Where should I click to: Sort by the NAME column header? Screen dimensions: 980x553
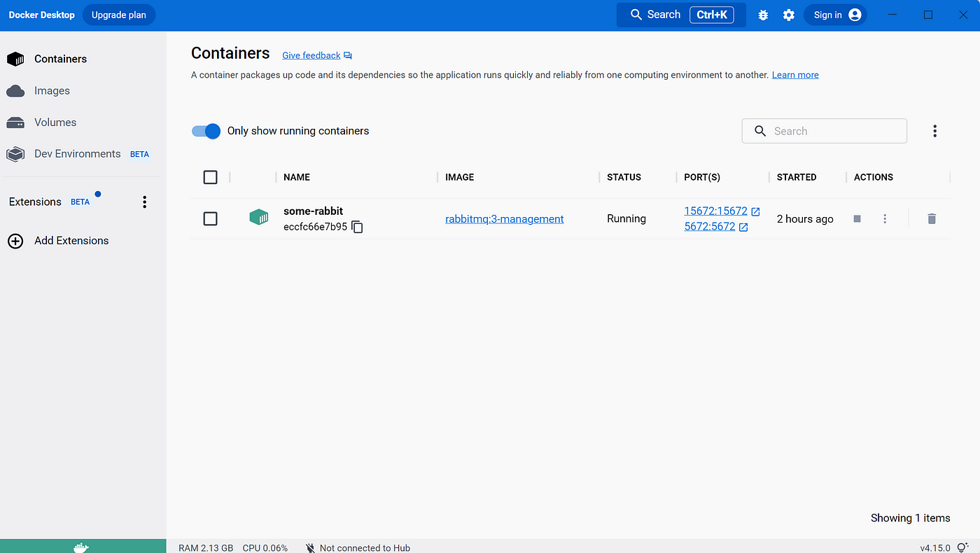pyautogui.click(x=297, y=177)
